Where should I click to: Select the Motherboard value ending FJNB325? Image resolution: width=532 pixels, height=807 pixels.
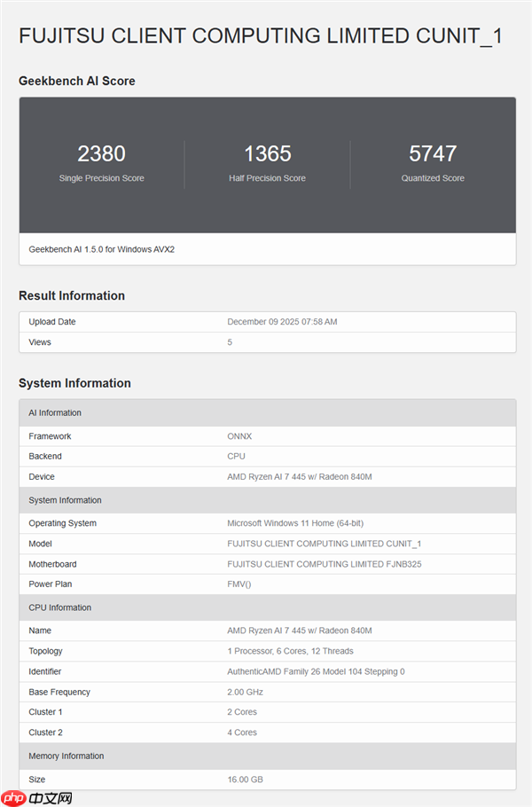coord(325,565)
